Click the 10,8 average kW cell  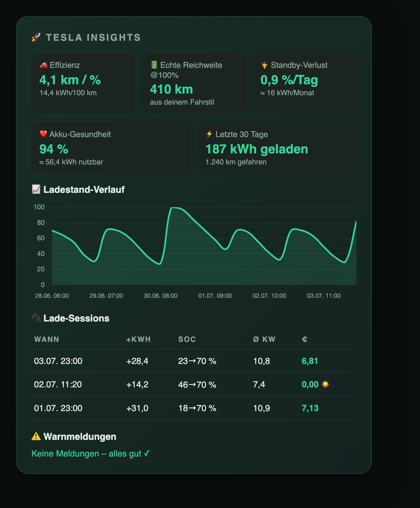click(x=261, y=361)
